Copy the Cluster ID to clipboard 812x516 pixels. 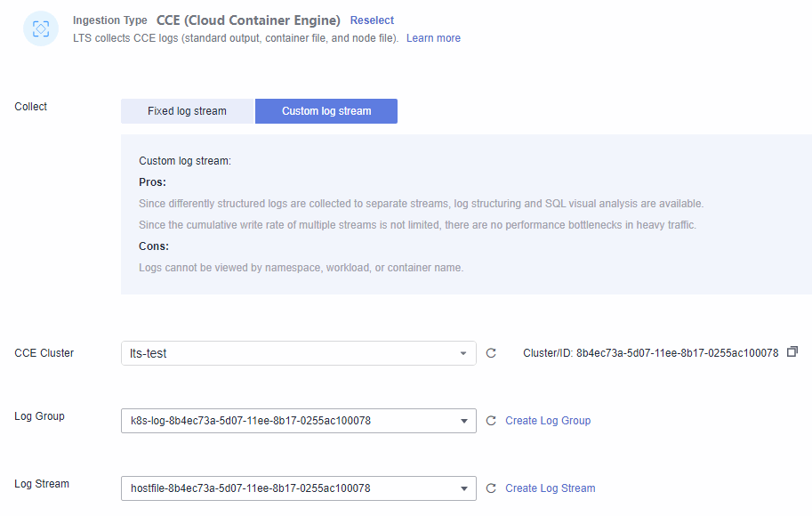click(792, 351)
